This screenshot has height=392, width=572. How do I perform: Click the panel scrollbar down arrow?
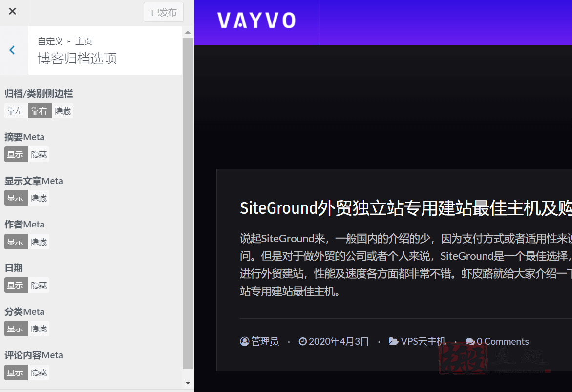tap(188, 383)
